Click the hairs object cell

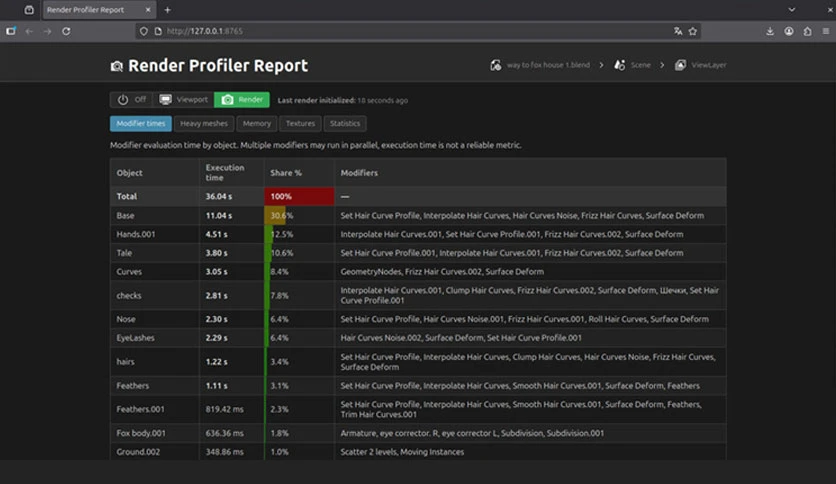(x=155, y=361)
